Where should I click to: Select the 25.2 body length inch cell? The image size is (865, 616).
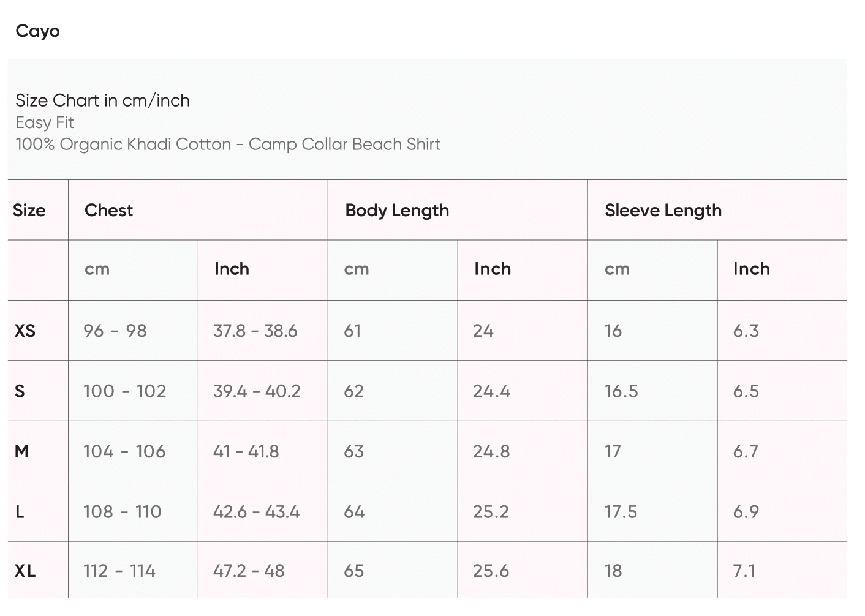[491, 512]
